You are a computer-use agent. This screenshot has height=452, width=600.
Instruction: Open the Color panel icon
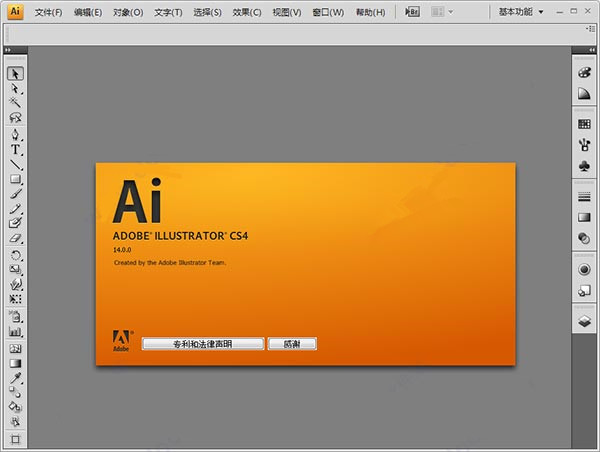[584, 72]
